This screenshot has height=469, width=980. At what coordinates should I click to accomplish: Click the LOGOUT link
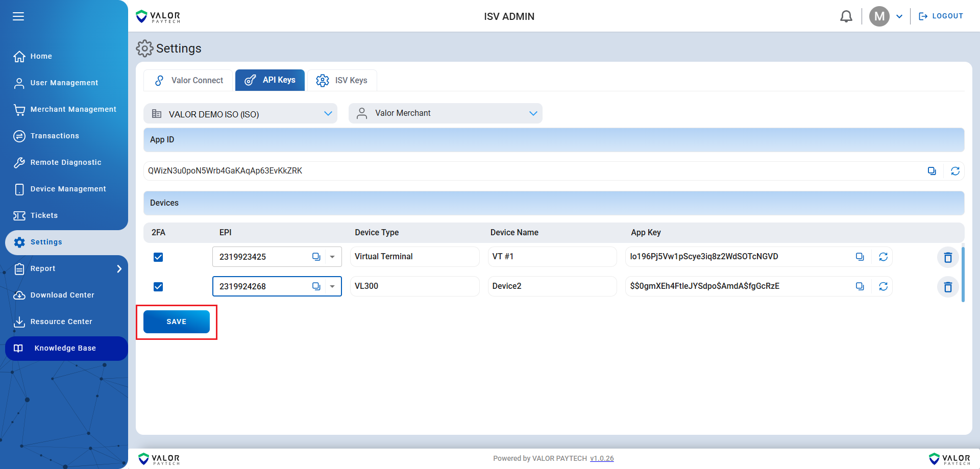pos(941,16)
